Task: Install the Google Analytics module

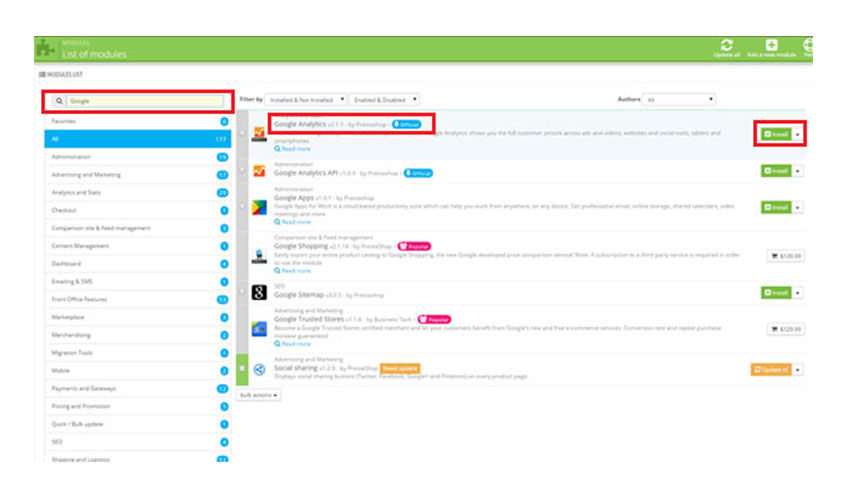Action: (776, 134)
